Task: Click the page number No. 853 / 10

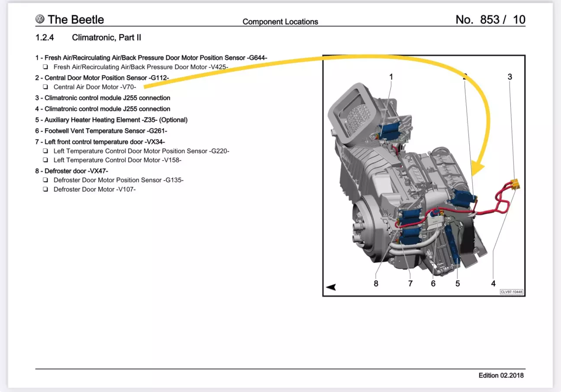Action: point(490,19)
